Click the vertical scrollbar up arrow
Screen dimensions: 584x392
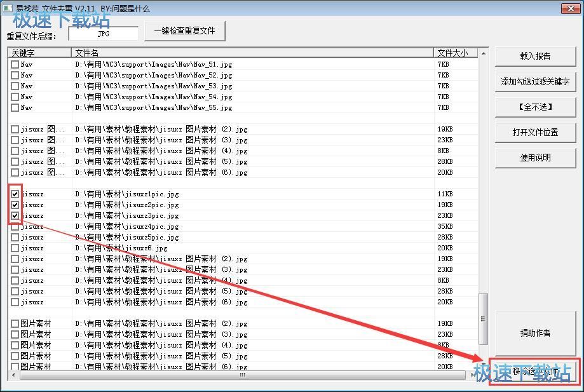[484, 53]
